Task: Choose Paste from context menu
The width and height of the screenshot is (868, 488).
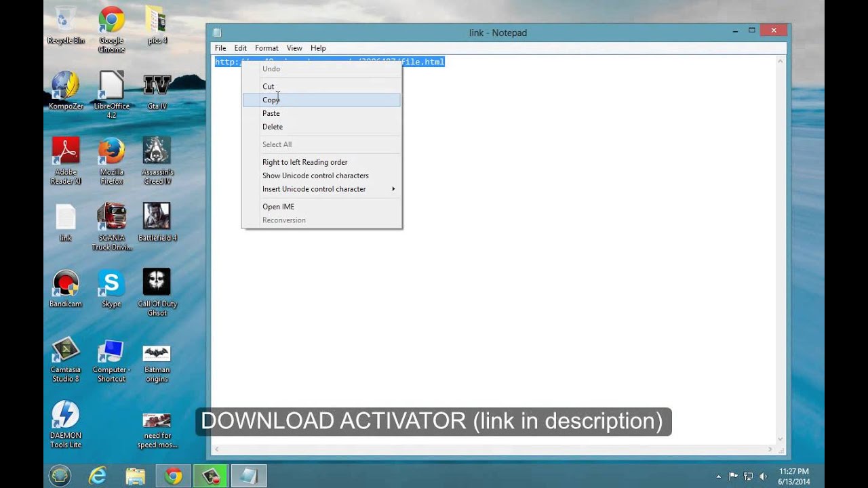Action: (321, 113)
